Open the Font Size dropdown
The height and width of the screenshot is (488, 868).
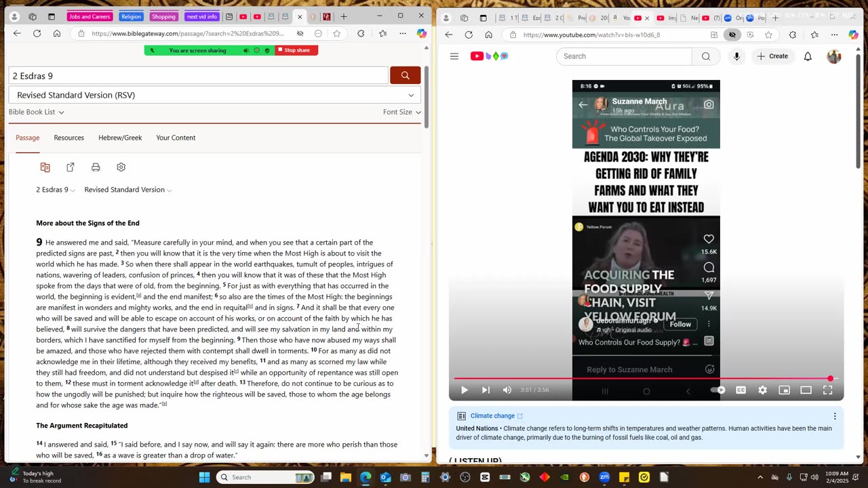[x=401, y=112]
